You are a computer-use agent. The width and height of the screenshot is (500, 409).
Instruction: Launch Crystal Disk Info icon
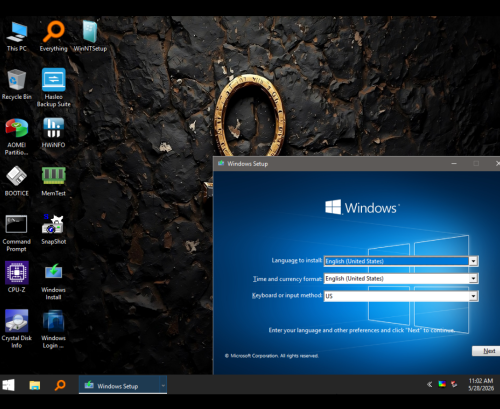[x=17, y=329]
